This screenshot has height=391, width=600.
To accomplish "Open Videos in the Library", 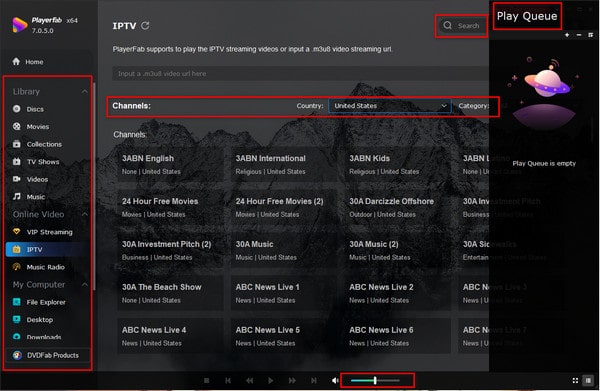I will [31, 179].
